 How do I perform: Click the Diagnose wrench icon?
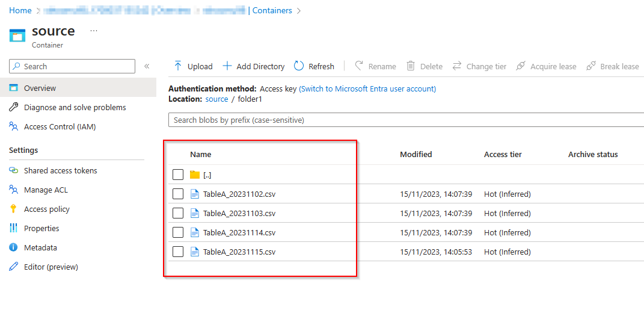14,107
